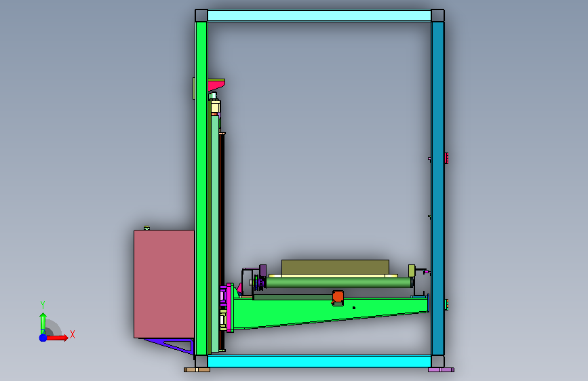Image resolution: width=588 pixels, height=381 pixels.
Task: Click the blue Z axis ball of triad
Action: [x=43, y=338]
